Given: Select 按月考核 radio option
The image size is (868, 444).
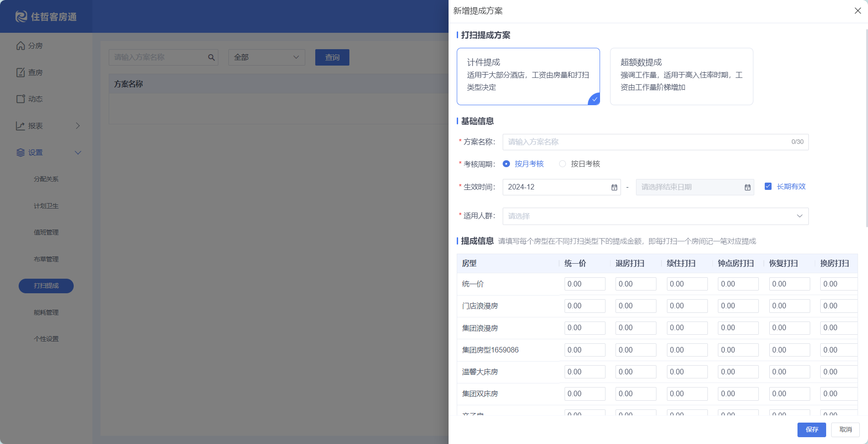Looking at the screenshot, I should click(523, 164).
